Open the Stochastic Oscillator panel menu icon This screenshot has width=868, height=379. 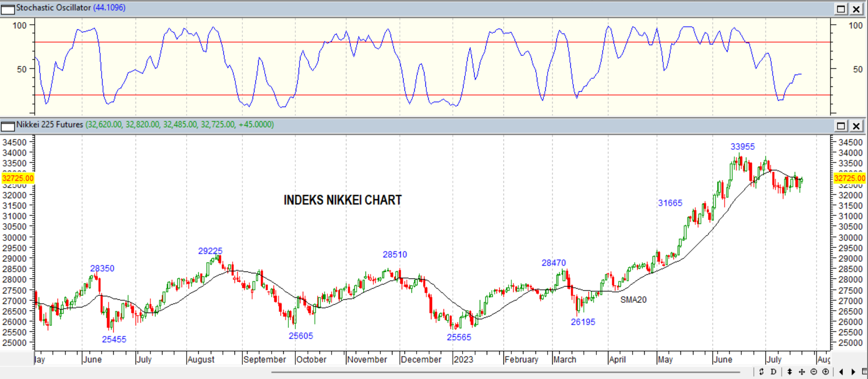tap(8, 9)
